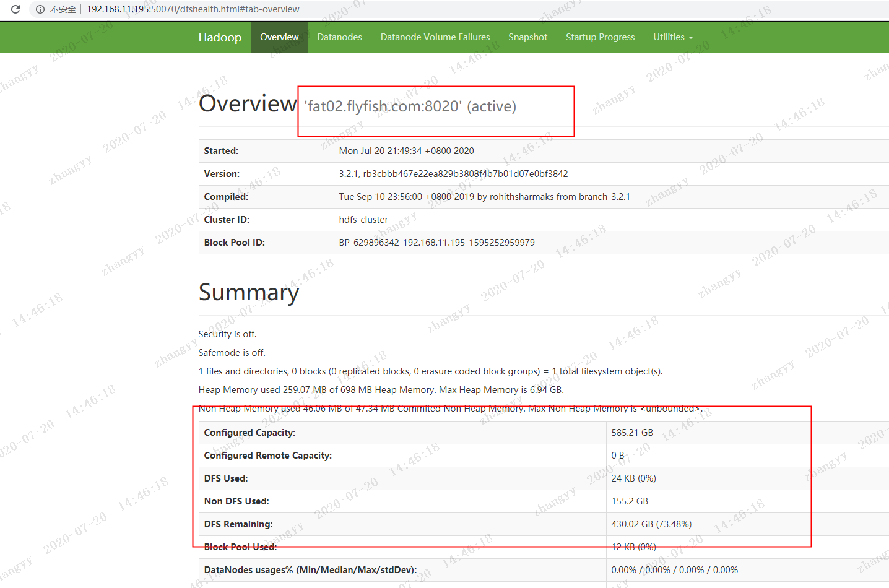Click the Non DFS Used: label
This screenshot has height=588, width=889.
[236, 501]
